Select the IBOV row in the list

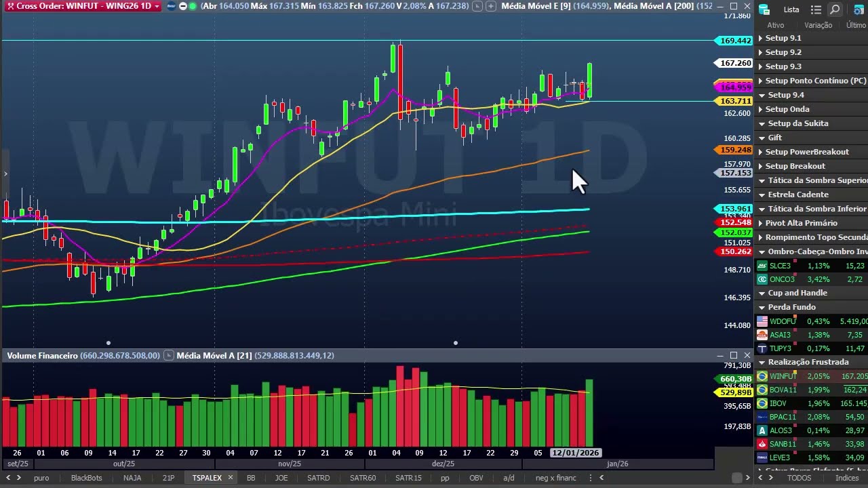(811, 404)
